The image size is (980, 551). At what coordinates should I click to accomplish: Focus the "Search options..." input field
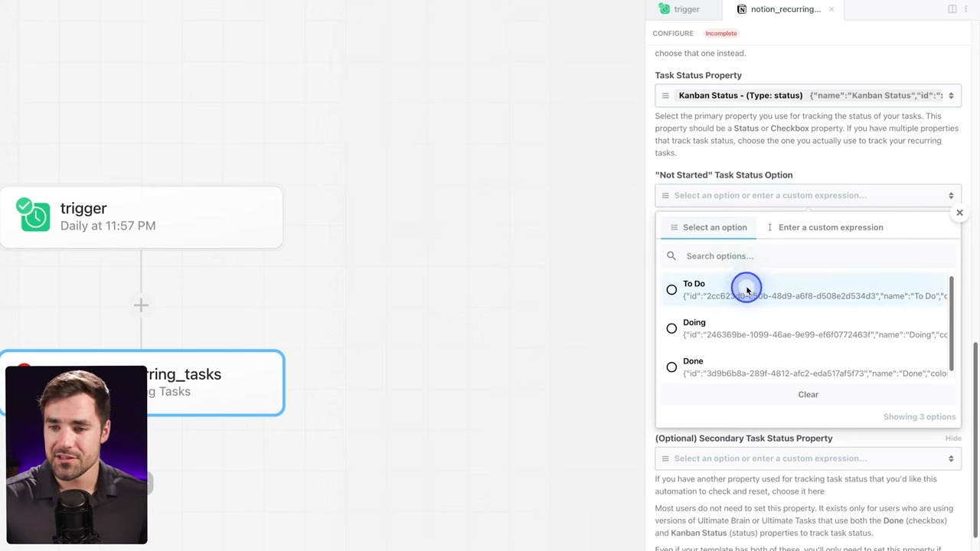[812, 256]
